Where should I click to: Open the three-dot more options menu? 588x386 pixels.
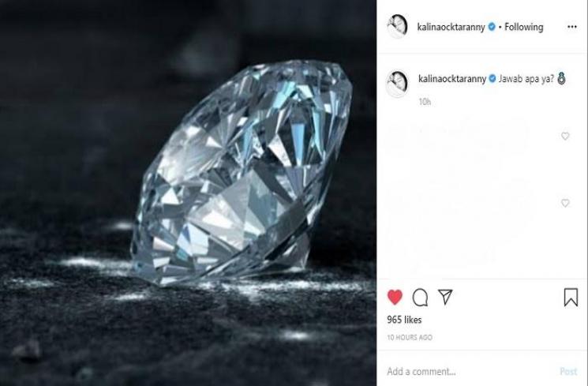(x=572, y=27)
